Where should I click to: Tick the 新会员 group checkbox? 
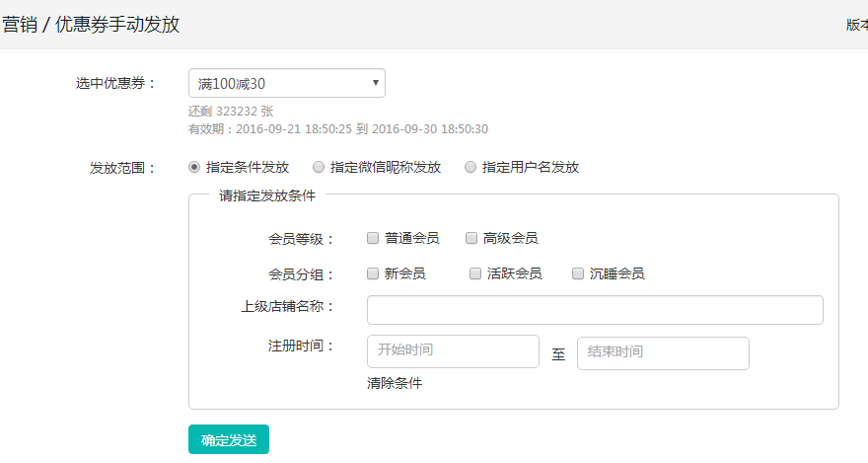(373, 273)
